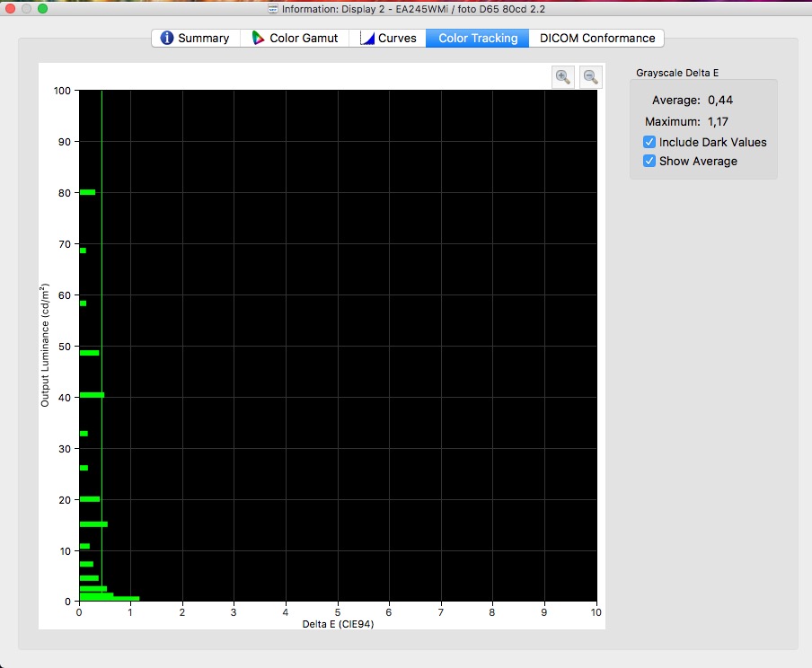
Task: Click the green bar at 40 cd/m²
Action: 92,395
